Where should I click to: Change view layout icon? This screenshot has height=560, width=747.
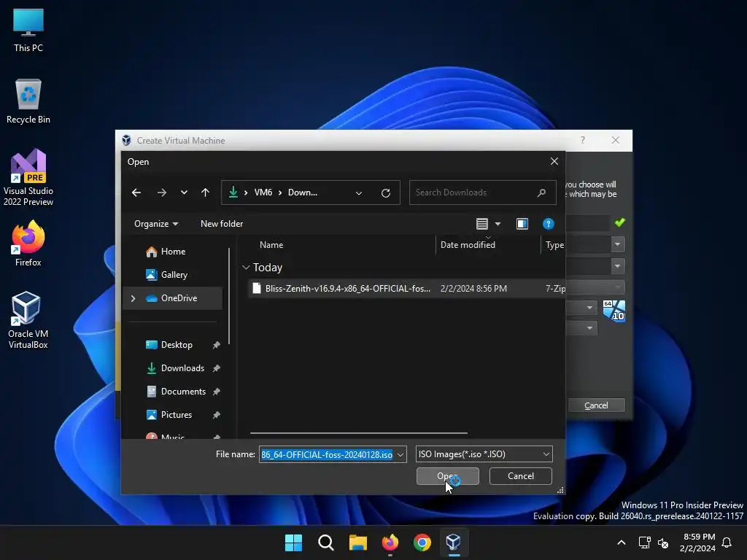click(482, 223)
